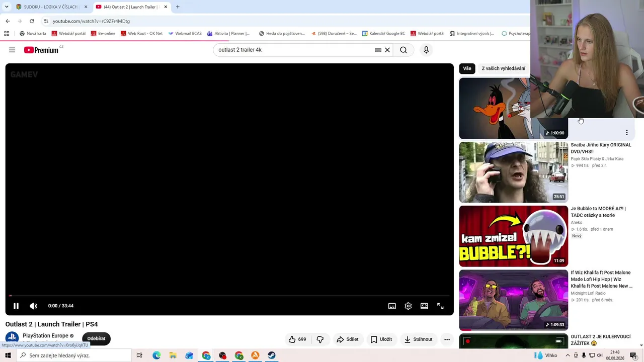The height and width of the screenshot is (362, 644).
Task: Open the Wiz Khalifa Lofi Hip Hop thumbnail
Action: point(514,300)
